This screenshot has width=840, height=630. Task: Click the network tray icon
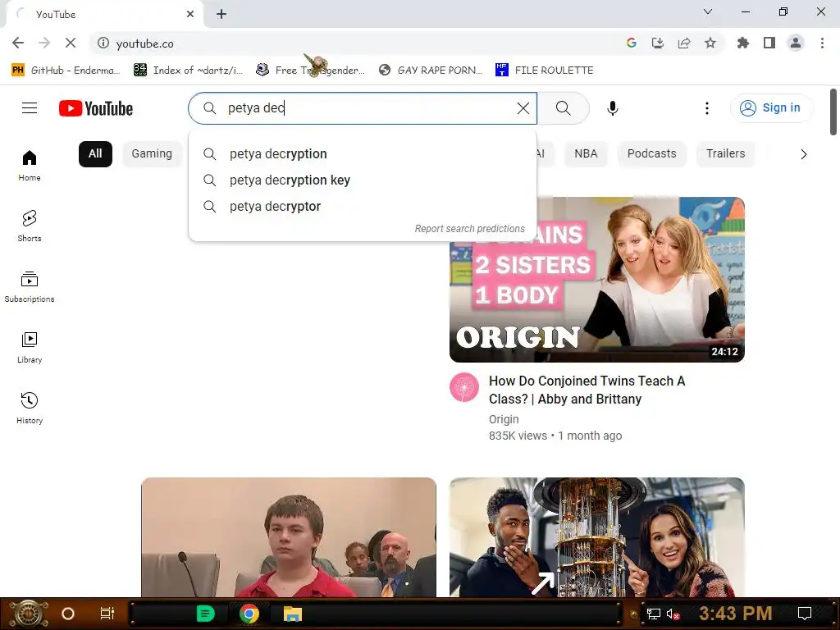pos(654,614)
